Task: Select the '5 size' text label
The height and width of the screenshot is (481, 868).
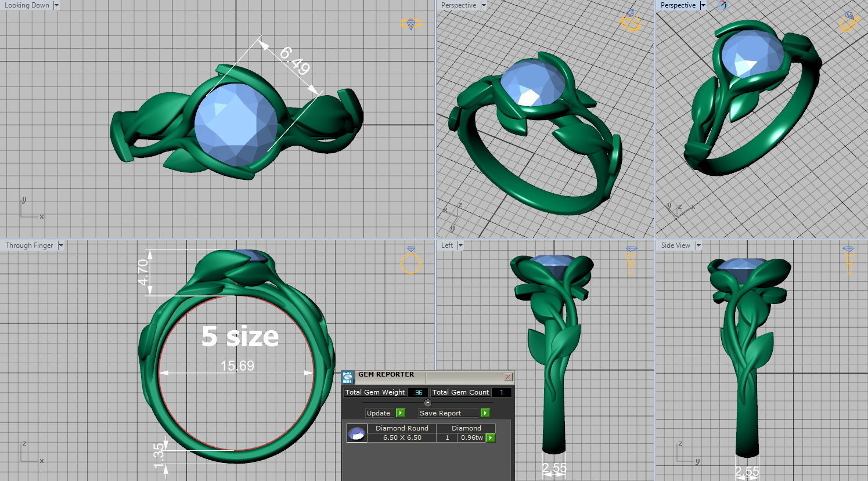Action: coord(240,336)
